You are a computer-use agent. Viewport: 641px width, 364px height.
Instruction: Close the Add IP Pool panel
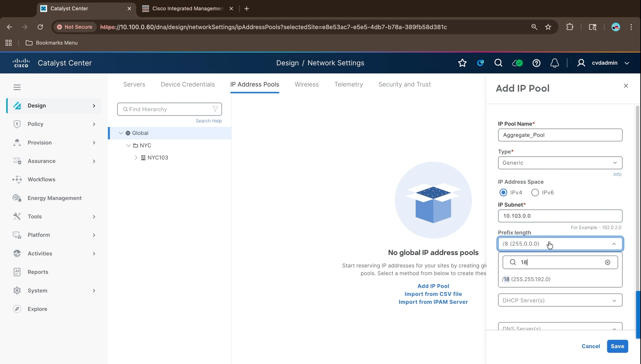coord(626,86)
